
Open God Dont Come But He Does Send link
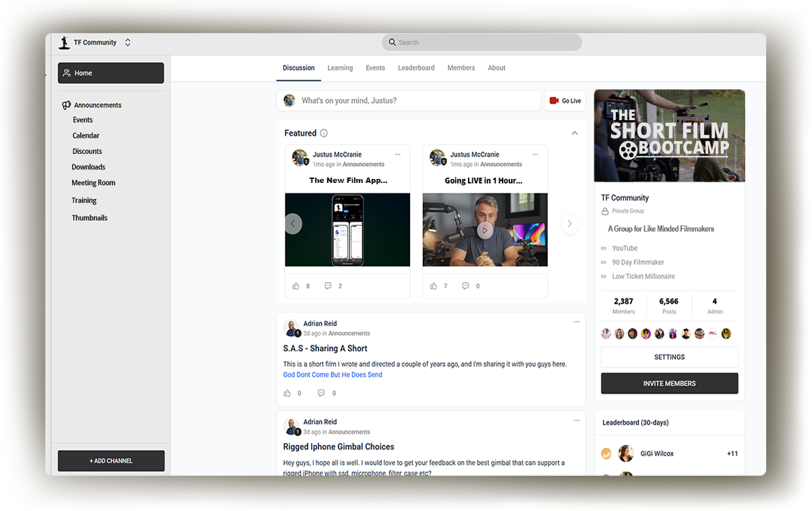(x=332, y=375)
